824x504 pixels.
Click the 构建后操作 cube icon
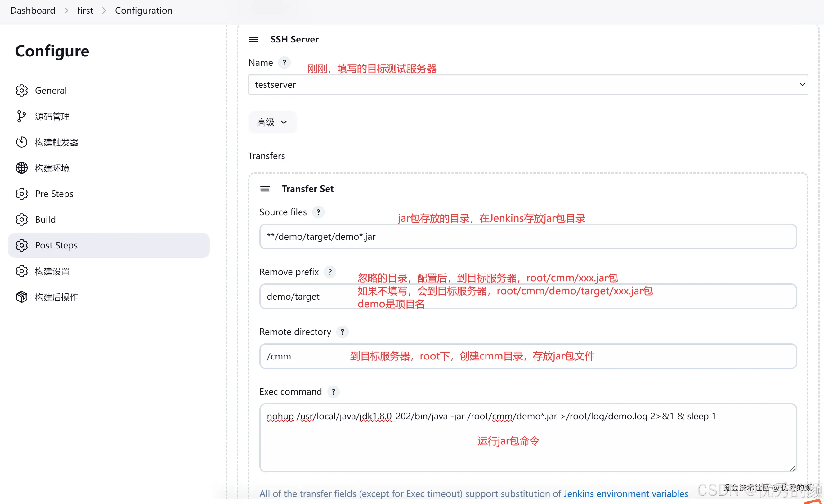click(x=22, y=297)
